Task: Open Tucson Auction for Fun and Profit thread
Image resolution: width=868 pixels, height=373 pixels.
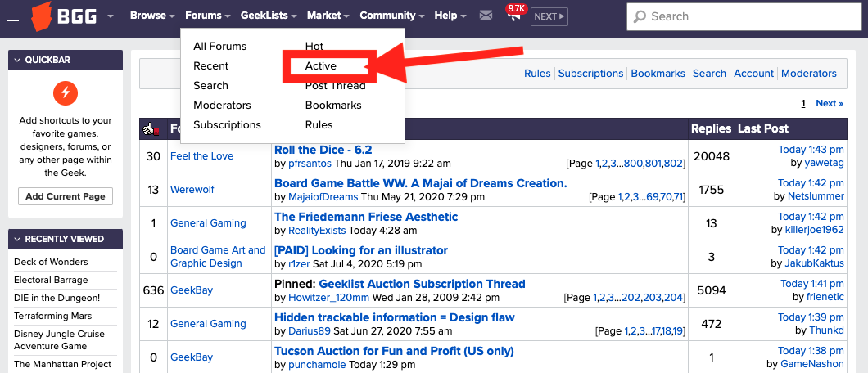Action: (394, 351)
